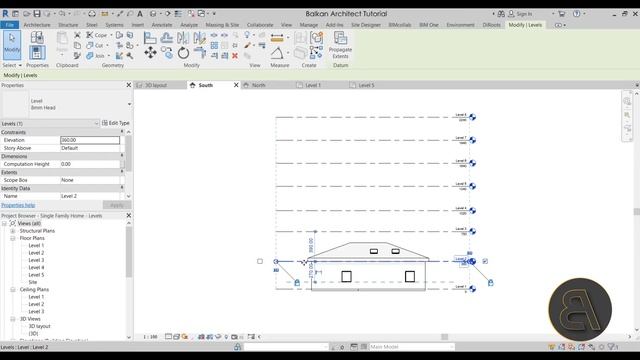The width and height of the screenshot is (640, 360).
Task: Uncheck the right-end bubble checkbox for Level 2
Action: click(485, 261)
